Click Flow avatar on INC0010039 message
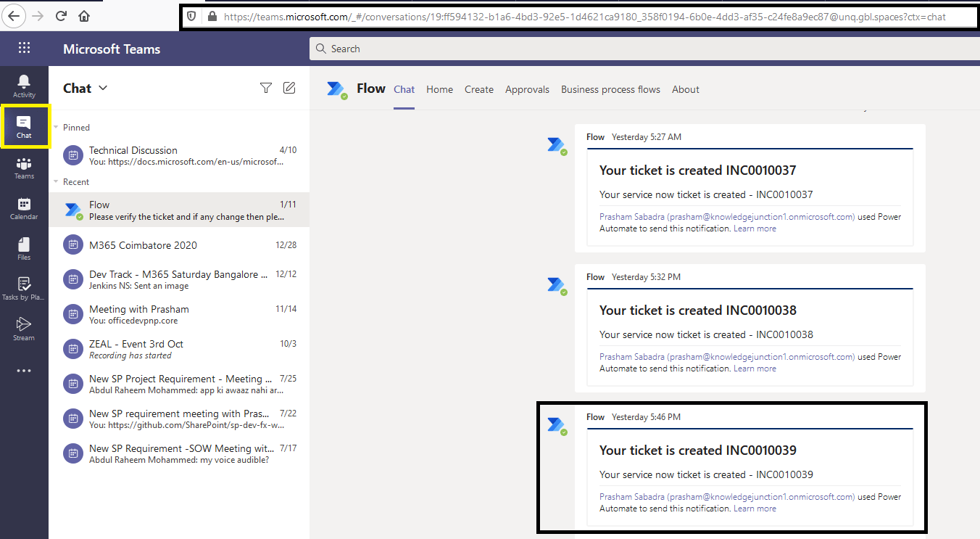This screenshot has height=539, width=980. (x=557, y=426)
